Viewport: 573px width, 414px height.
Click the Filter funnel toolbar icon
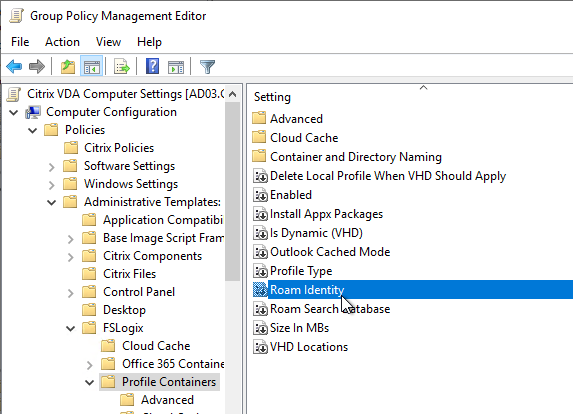click(x=207, y=67)
